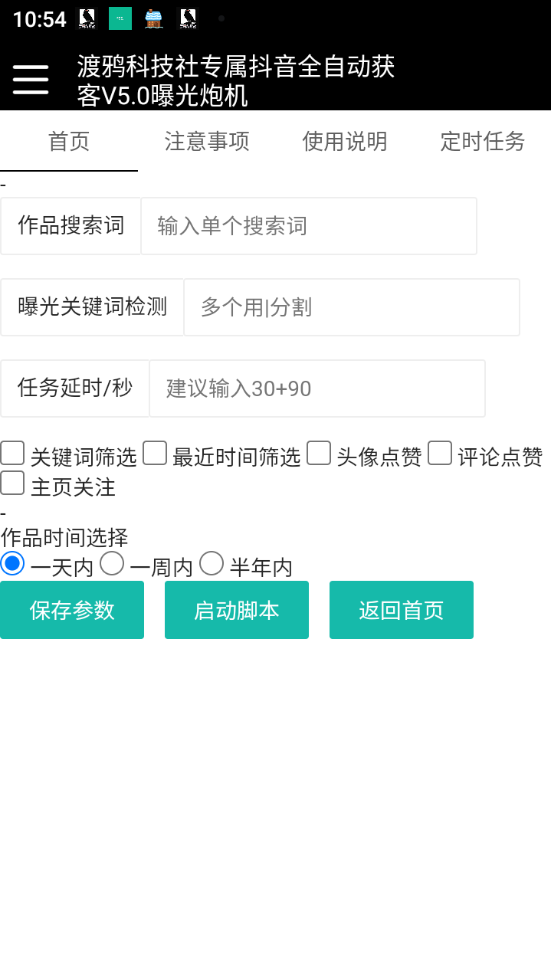Tap 启动脚本 to run the script
The height and width of the screenshot is (980, 551).
click(236, 609)
